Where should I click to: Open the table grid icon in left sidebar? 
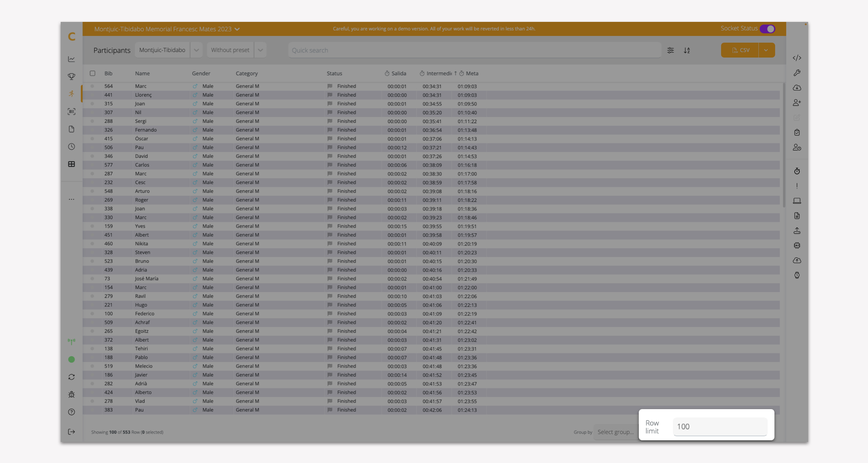(72, 164)
